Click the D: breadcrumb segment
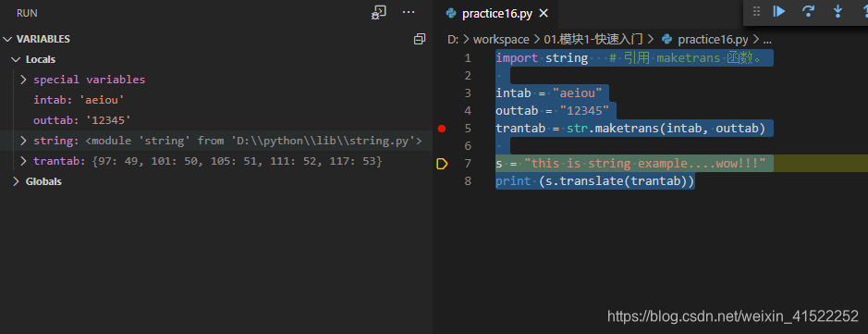The height and width of the screenshot is (334, 868). click(452, 40)
